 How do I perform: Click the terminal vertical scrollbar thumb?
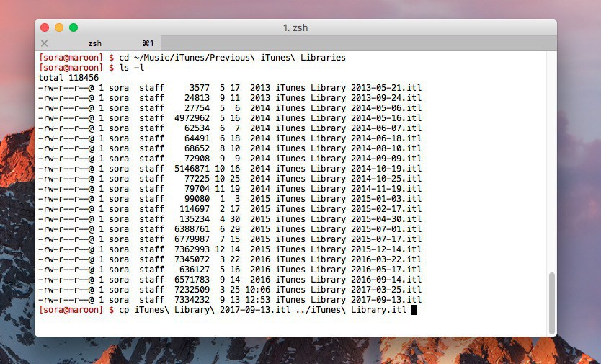click(552, 303)
